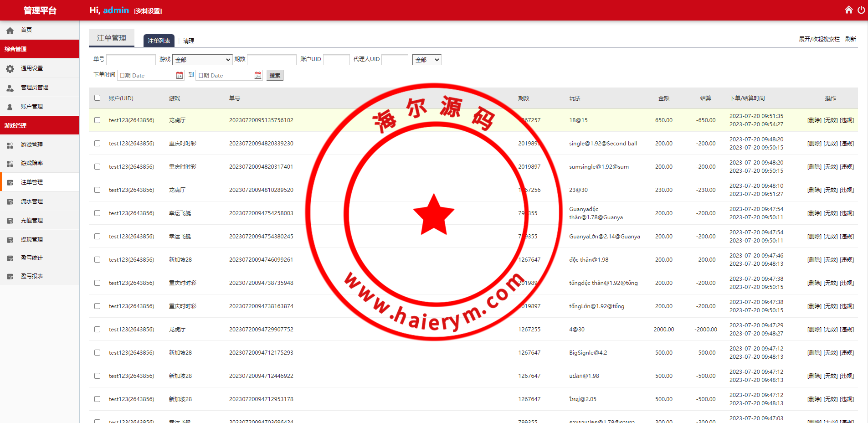Expand the 全部 dropdown beside 代理人UID
The width and height of the screenshot is (868, 423).
(x=426, y=60)
